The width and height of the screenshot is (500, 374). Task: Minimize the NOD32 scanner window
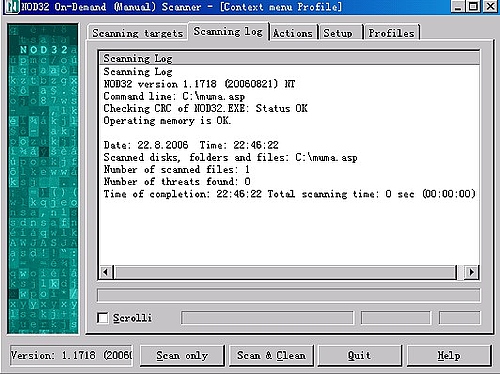458,6
